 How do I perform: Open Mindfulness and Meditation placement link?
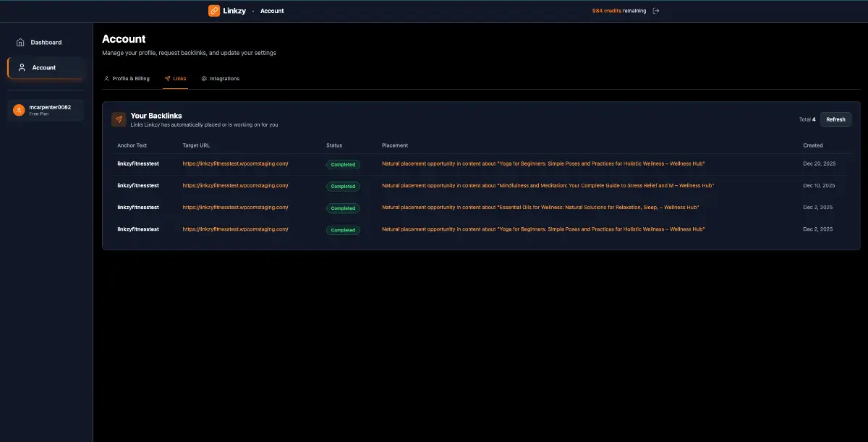tap(548, 185)
